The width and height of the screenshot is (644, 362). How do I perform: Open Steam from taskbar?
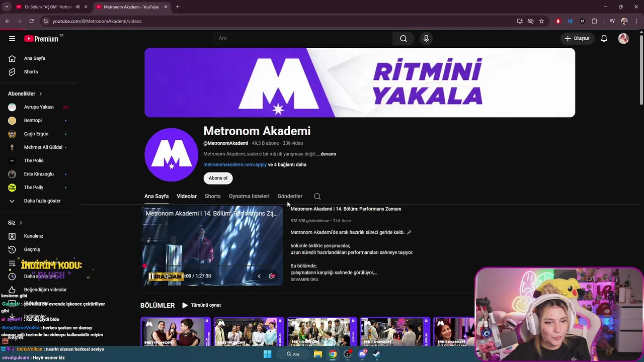point(377,354)
